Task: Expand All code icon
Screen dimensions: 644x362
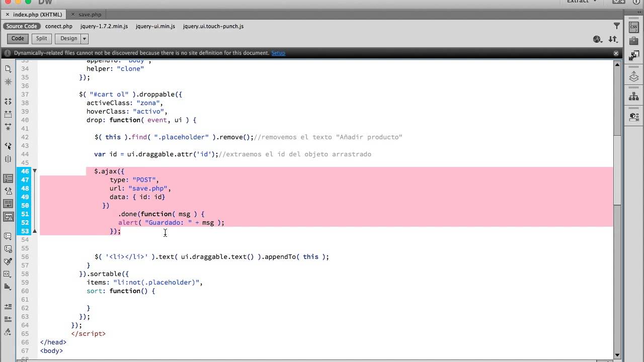Action: coord(8,127)
